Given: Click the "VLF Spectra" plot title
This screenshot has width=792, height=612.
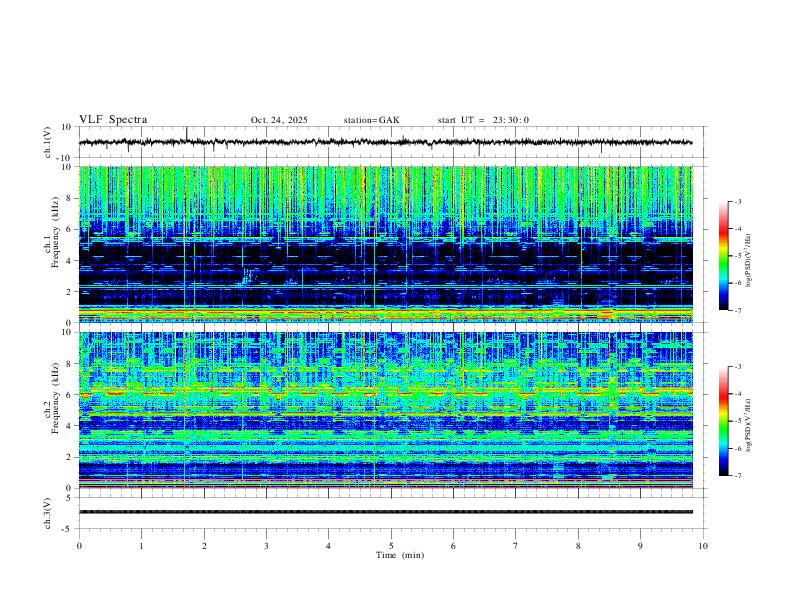Looking at the screenshot, I should tap(113, 120).
